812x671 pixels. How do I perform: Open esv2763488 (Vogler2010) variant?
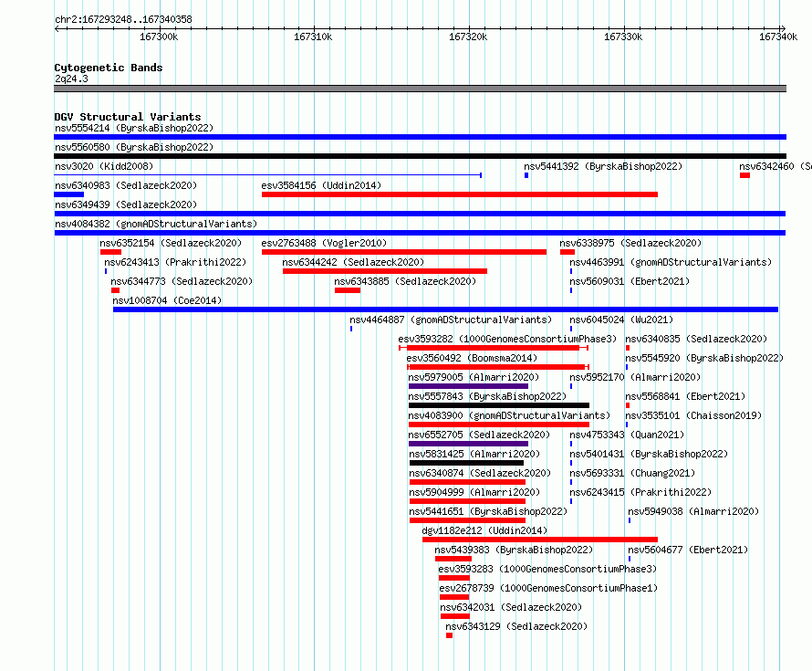(324, 243)
